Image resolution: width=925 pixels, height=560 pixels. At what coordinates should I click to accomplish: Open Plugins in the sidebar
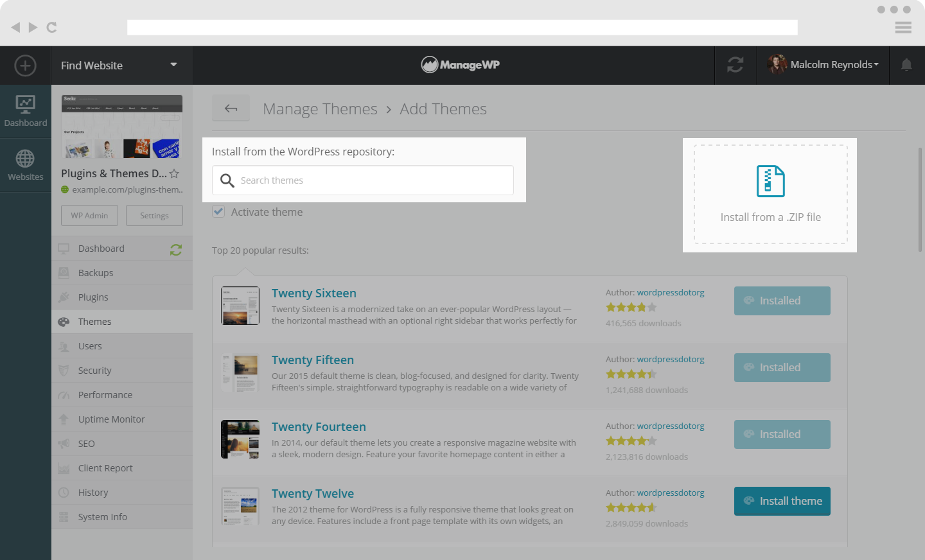pyautogui.click(x=122, y=297)
